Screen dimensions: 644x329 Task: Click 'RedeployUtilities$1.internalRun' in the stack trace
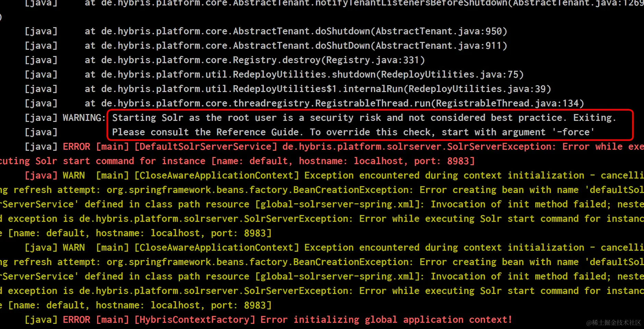point(318,89)
